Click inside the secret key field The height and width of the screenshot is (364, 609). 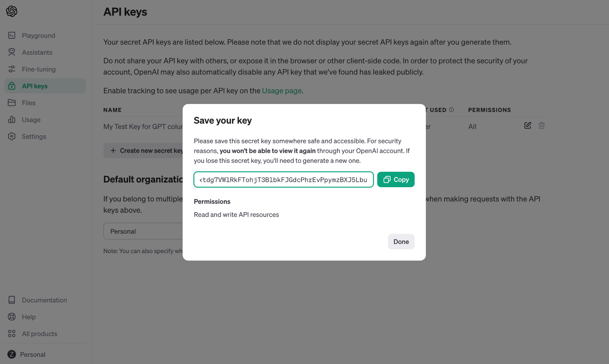pyautogui.click(x=283, y=179)
